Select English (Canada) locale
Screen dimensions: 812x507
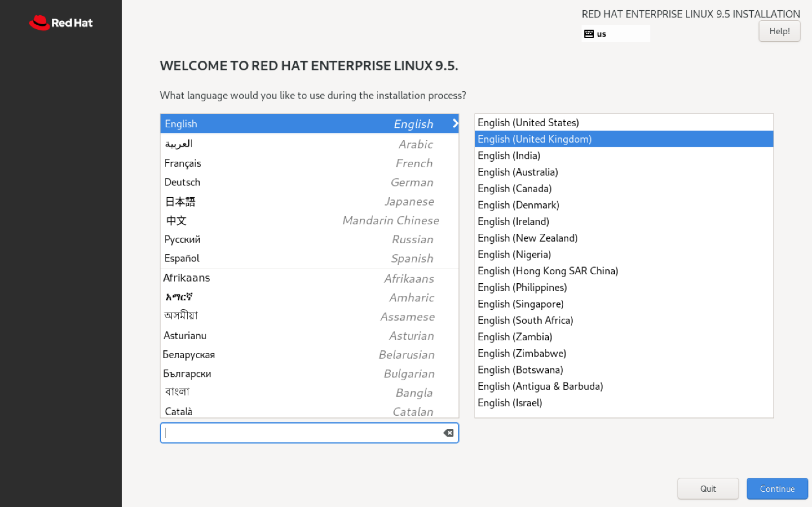coord(623,188)
